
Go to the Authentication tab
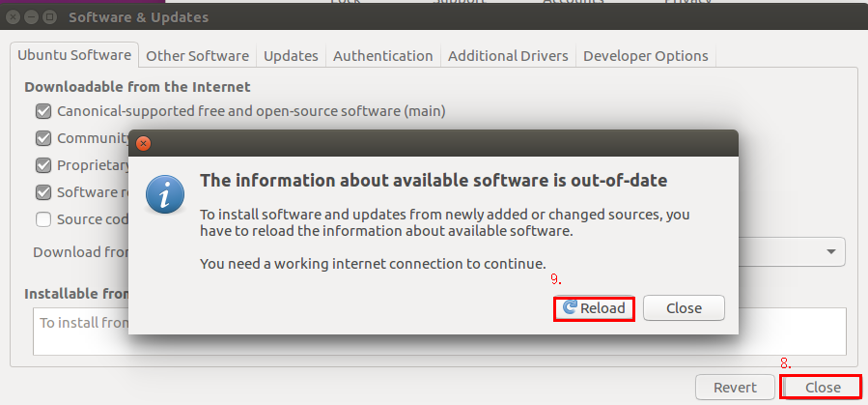[x=383, y=56]
